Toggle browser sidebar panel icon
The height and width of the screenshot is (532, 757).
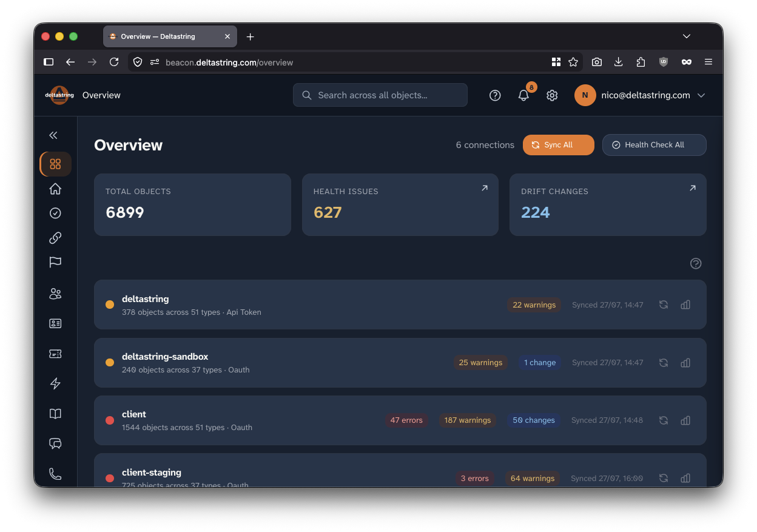(49, 62)
